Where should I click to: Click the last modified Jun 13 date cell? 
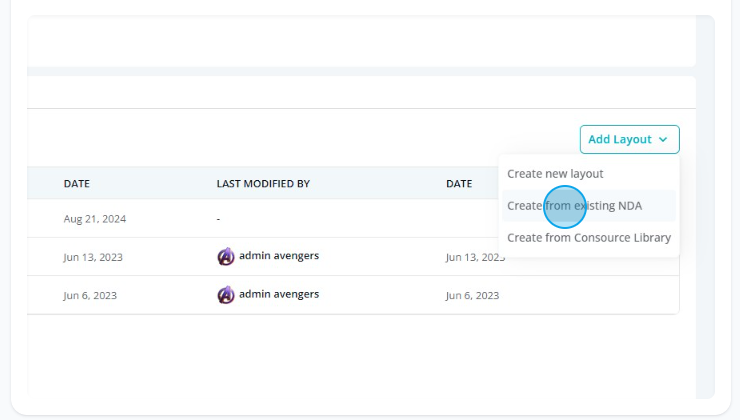[475, 257]
